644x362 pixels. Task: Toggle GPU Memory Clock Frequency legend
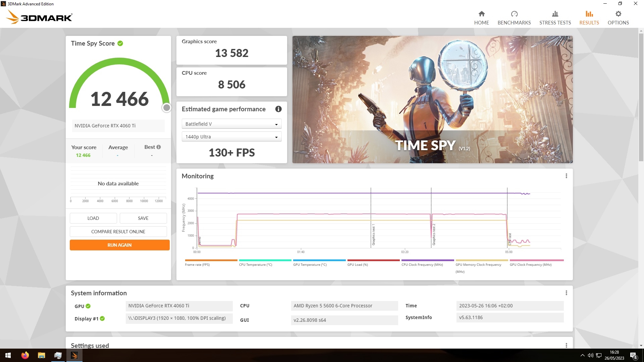click(x=482, y=266)
